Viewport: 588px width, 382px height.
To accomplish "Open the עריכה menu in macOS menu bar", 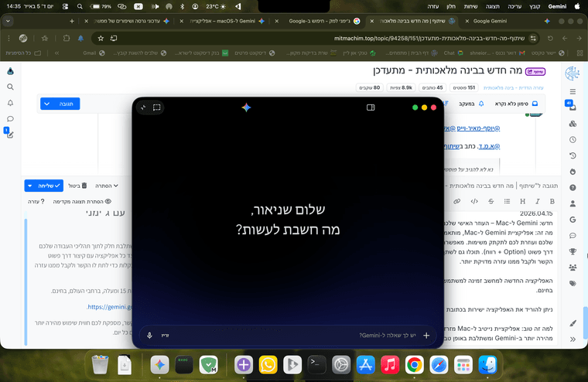I will click(x=514, y=6).
